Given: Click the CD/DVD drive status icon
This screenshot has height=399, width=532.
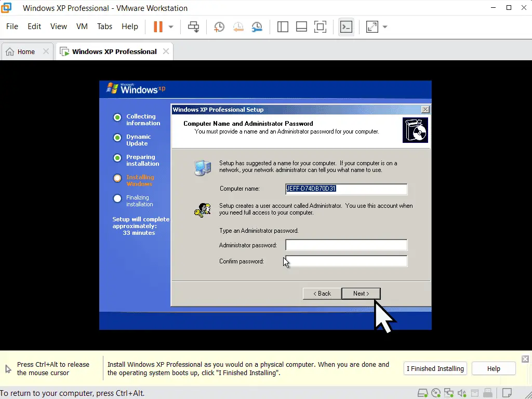Looking at the screenshot, I should click(436, 393).
